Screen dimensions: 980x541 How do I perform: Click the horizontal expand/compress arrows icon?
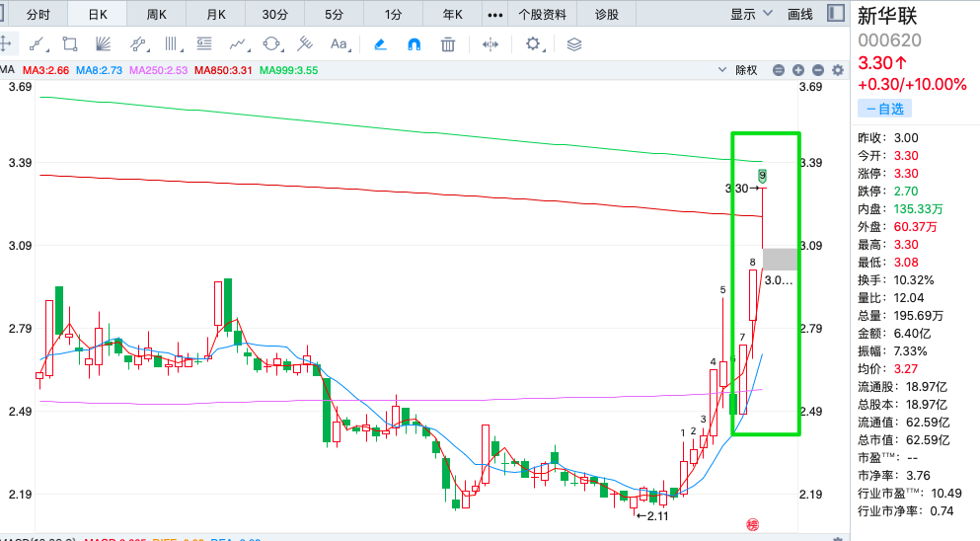click(x=490, y=43)
